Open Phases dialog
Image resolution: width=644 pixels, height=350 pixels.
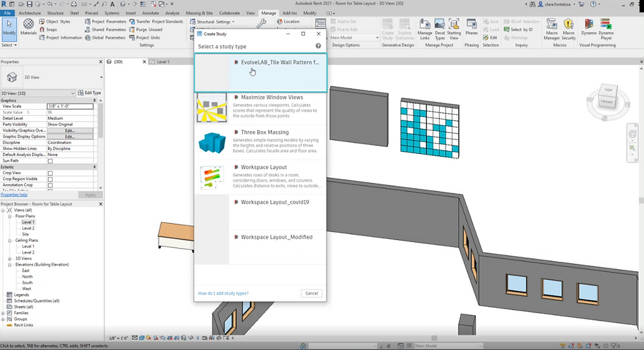pyautogui.click(x=472, y=27)
